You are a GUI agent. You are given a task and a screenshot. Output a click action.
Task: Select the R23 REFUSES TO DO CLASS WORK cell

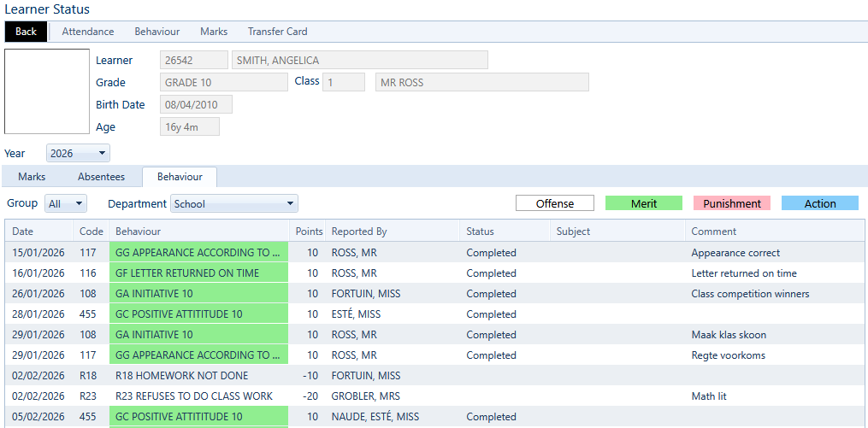(199, 396)
